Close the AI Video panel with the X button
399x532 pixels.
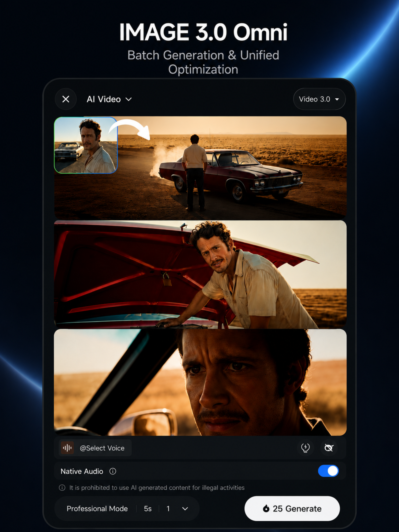click(x=66, y=99)
